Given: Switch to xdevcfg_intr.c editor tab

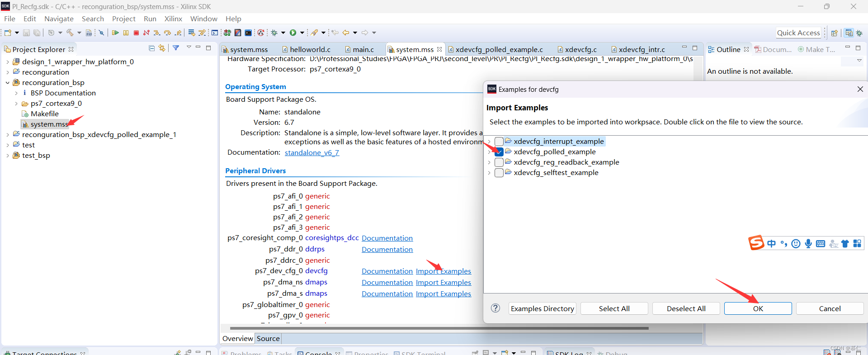Looking at the screenshot, I should [x=637, y=49].
